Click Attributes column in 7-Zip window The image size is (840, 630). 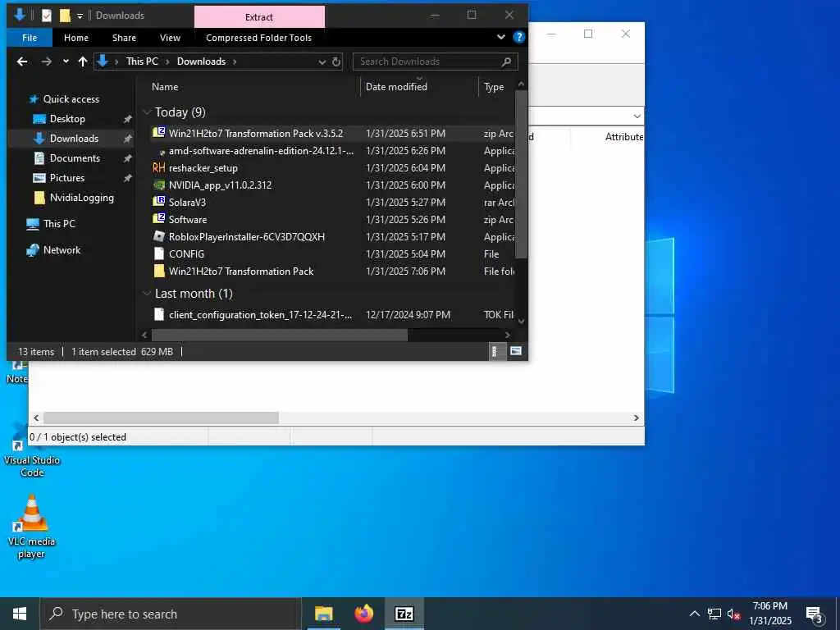(624, 137)
